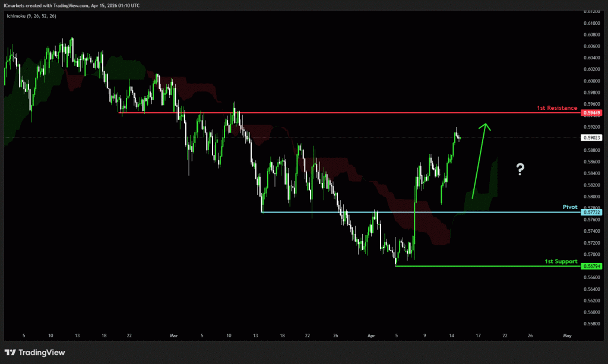The height and width of the screenshot is (364, 608).
Task: Click the TradingView logo icon
Action: 11,352
